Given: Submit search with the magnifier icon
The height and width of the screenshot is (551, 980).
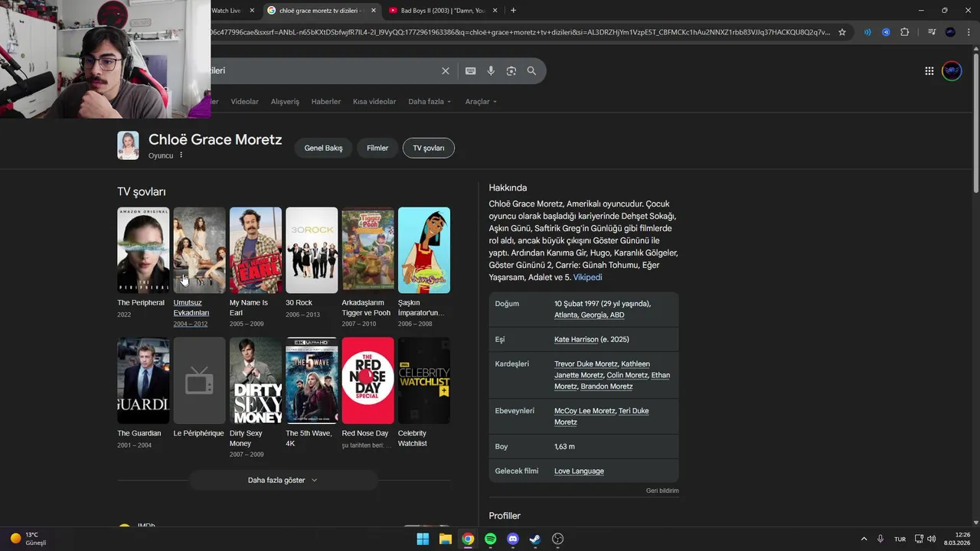Looking at the screenshot, I should click(531, 70).
